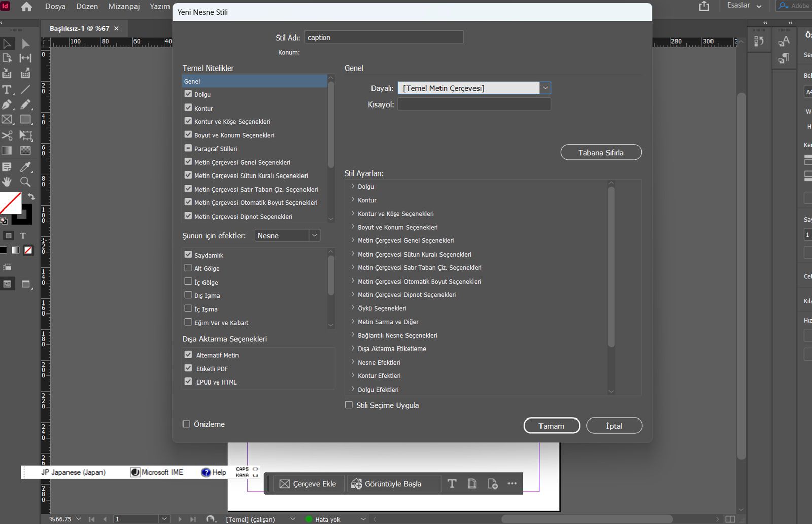Click the Tamam button
Viewport: 812px width, 524px height.
point(552,426)
